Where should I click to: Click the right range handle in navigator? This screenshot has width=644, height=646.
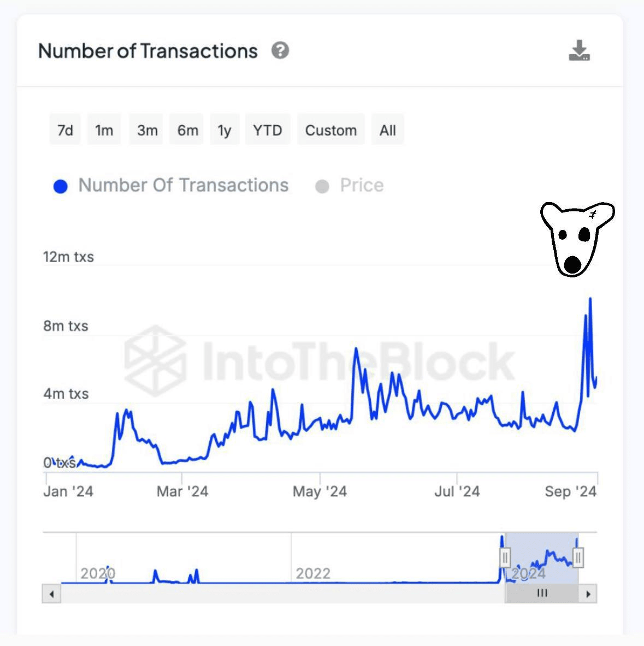click(x=578, y=558)
